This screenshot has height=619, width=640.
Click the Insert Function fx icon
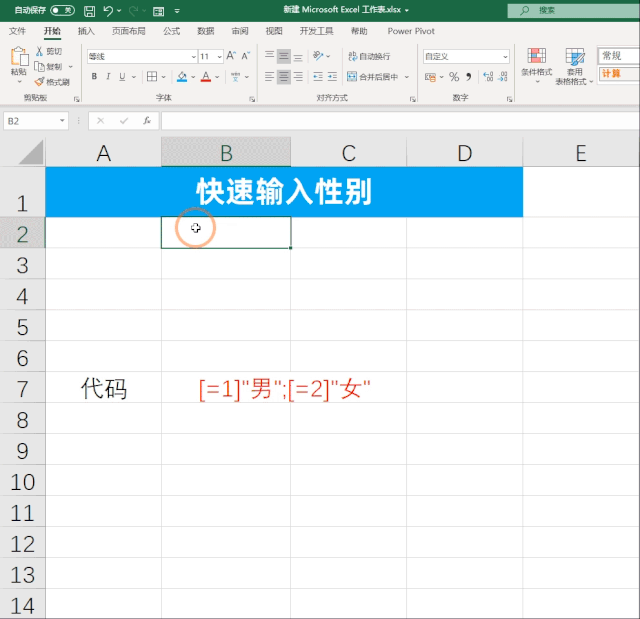point(147,121)
